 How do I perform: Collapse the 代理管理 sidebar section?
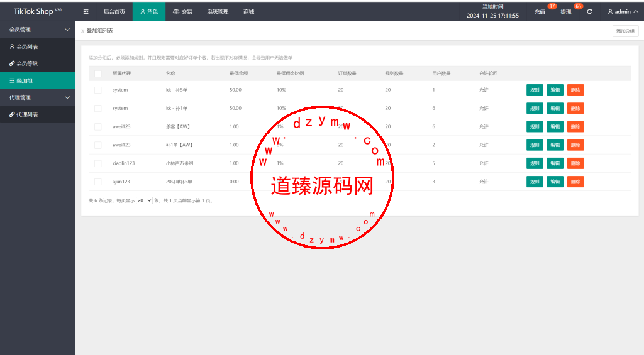(x=38, y=97)
